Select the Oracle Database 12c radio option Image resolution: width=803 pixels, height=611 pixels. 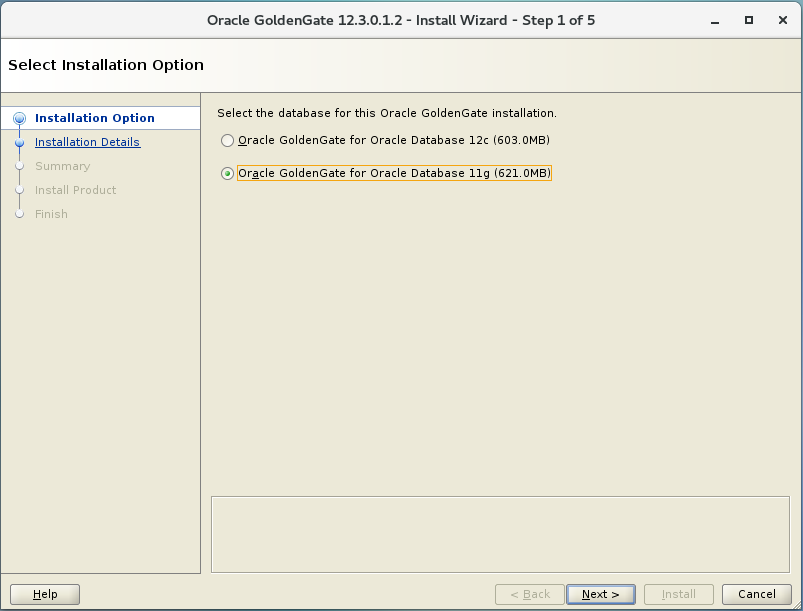point(228,141)
